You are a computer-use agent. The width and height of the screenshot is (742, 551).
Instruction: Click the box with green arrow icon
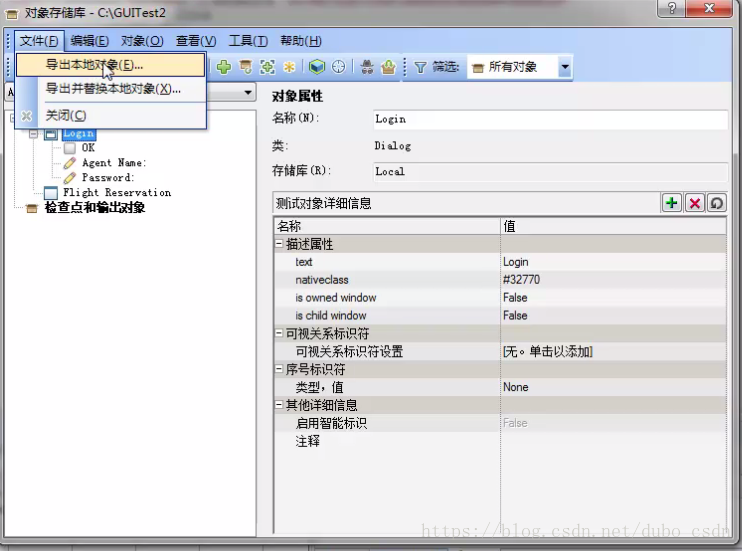click(x=388, y=67)
